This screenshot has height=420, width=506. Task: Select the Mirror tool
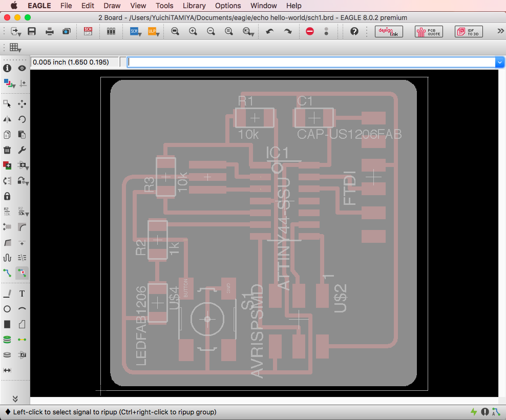[7, 119]
